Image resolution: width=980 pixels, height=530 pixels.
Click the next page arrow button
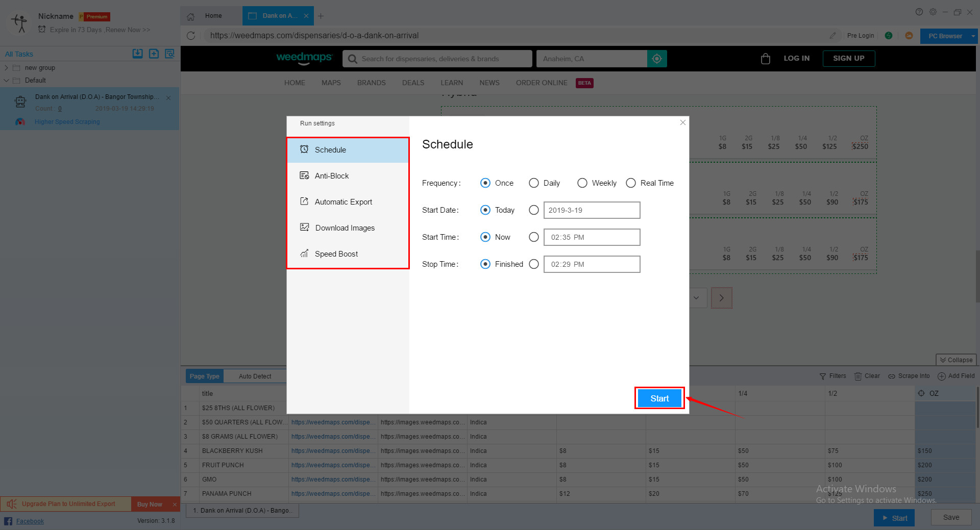(x=721, y=298)
